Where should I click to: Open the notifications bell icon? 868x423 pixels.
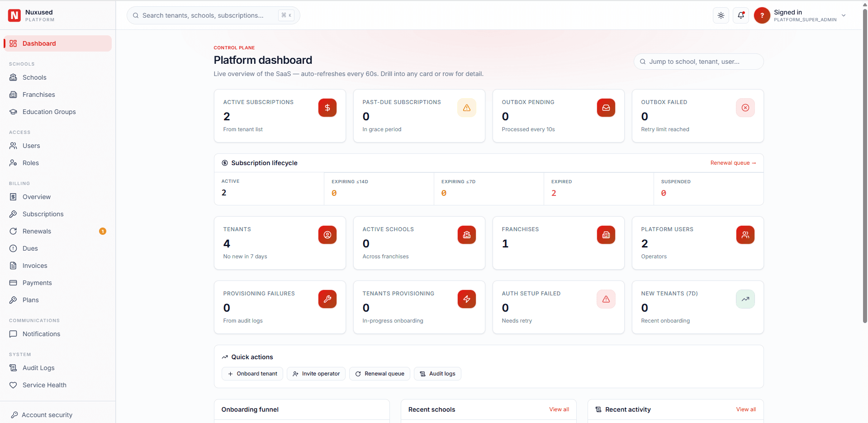[741, 15]
